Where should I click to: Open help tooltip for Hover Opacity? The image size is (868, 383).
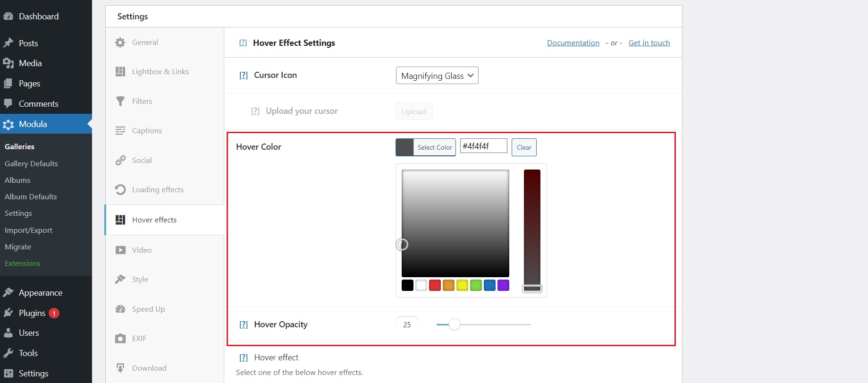click(244, 324)
